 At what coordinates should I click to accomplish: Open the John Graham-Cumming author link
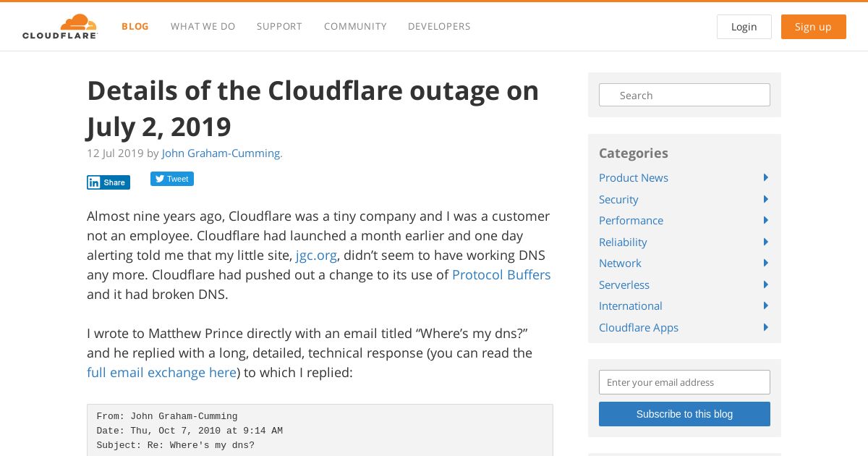221,153
